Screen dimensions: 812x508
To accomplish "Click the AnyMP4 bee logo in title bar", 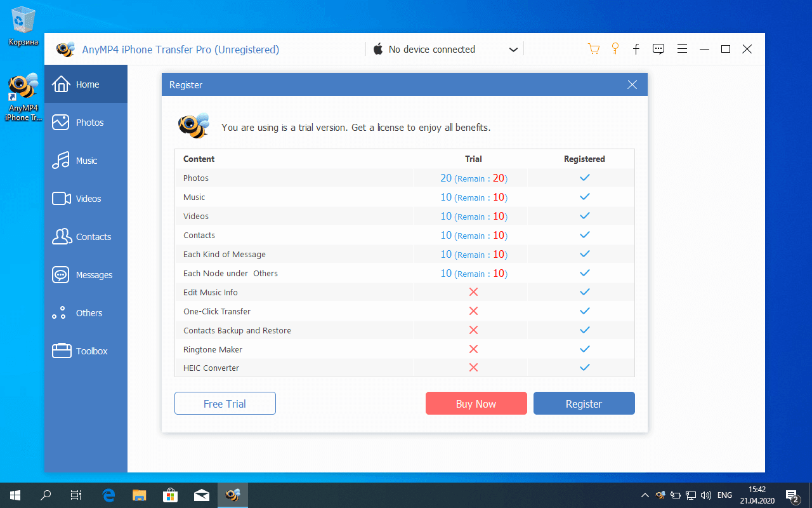I will coord(66,50).
